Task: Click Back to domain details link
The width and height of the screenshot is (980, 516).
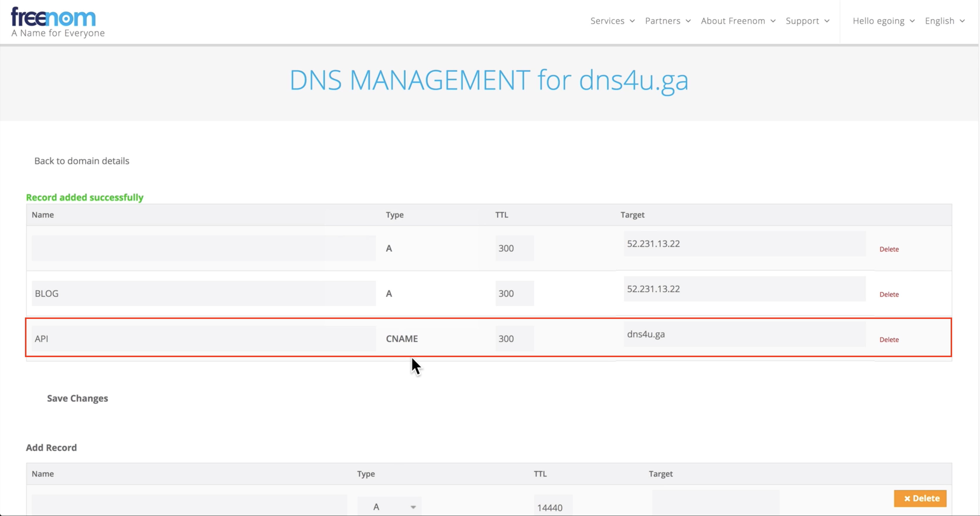Action: pyautogui.click(x=82, y=161)
